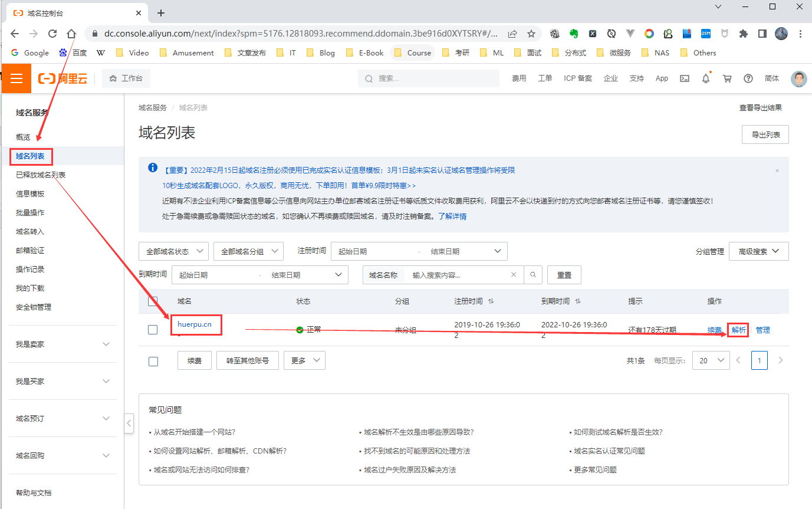This screenshot has width=812, height=509.
Task: Click the 导出列表 button
Action: [x=765, y=134]
